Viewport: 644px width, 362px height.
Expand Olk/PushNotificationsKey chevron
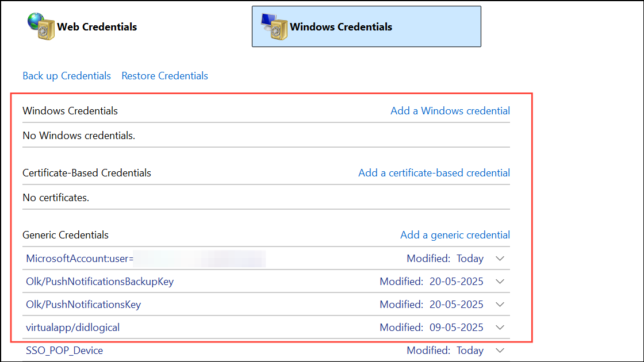[500, 305]
